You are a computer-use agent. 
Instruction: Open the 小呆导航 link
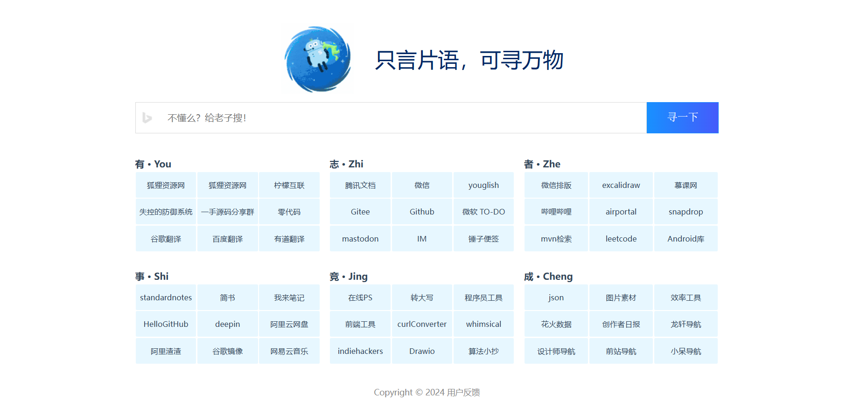(x=686, y=351)
